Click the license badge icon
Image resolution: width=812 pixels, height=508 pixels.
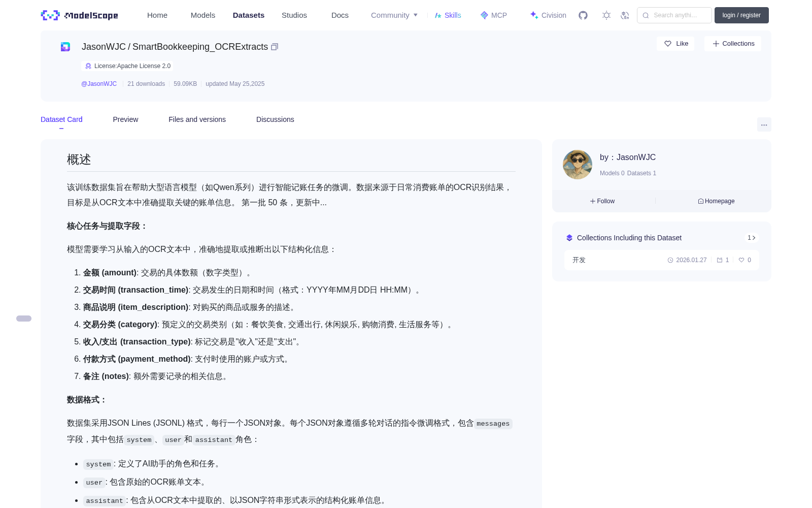pos(88,66)
